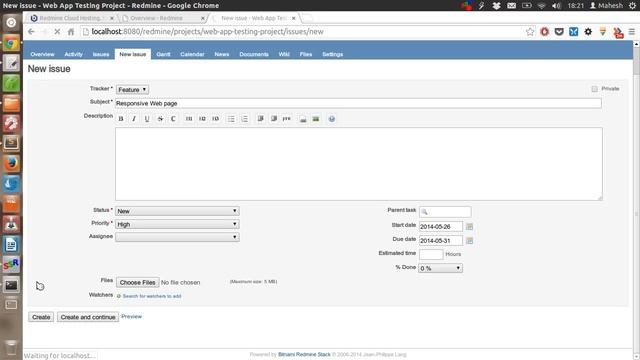
Task: Switch to Calendar tab
Action: pos(192,54)
